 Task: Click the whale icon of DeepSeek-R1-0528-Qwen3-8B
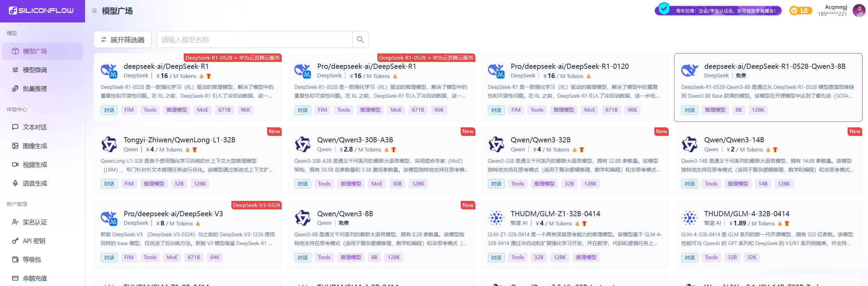(x=690, y=70)
